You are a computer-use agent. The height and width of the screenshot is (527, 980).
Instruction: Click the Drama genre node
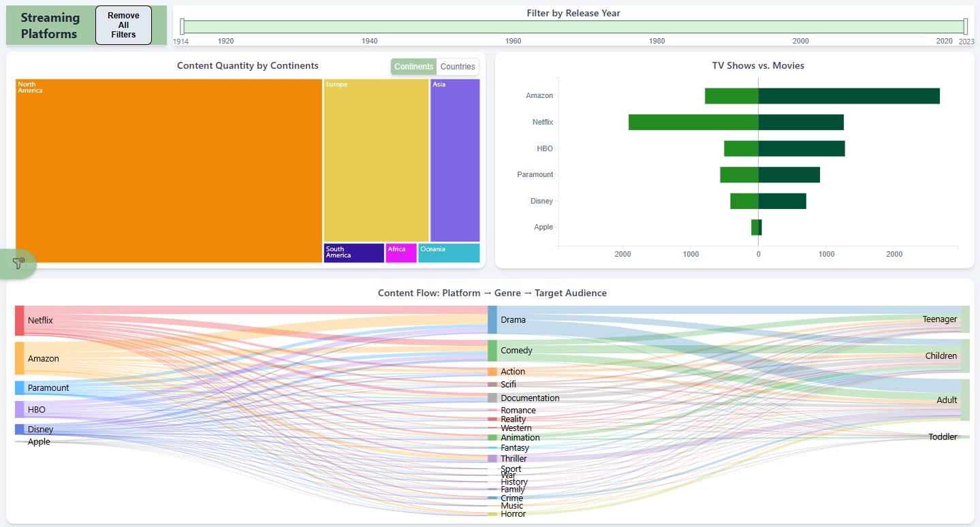pyautogui.click(x=492, y=320)
